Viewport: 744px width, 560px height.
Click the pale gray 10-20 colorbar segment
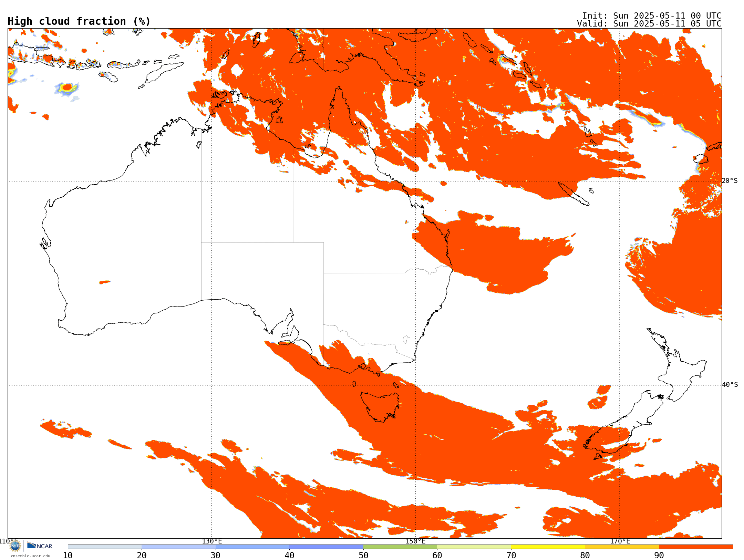point(105,547)
